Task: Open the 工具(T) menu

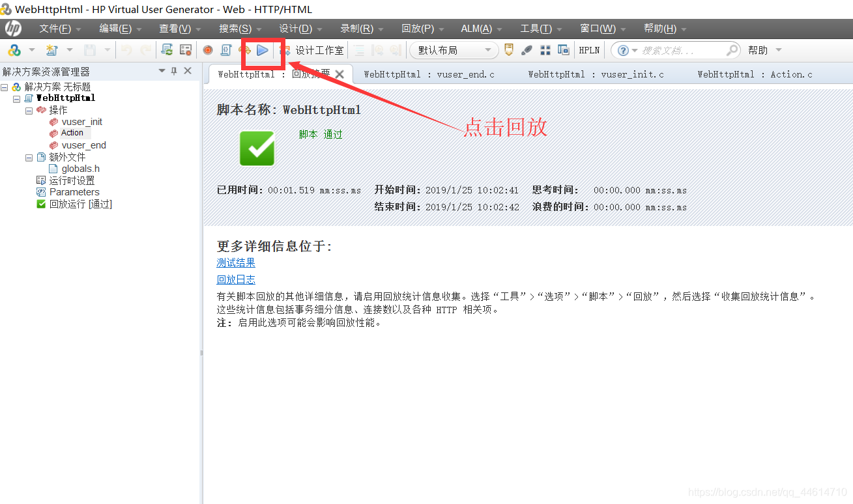Action: click(x=541, y=29)
